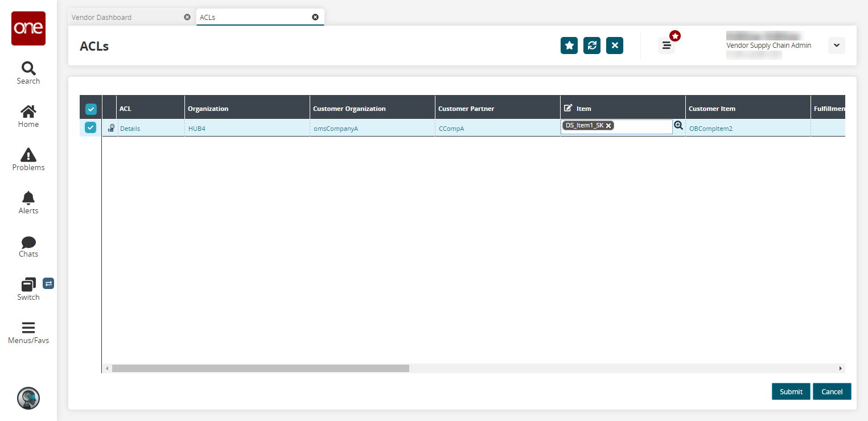The height and width of the screenshot is (421, 868).
Task: Expand the user account dropdown arrow
Action: click(837, 46)
